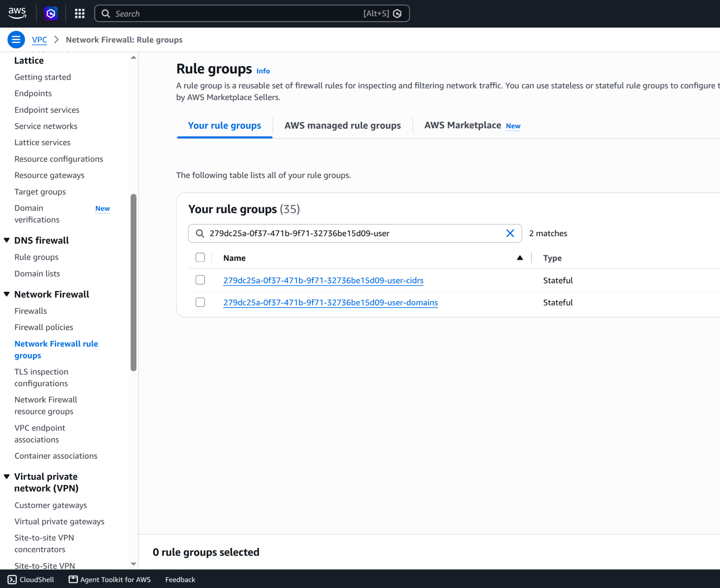This screenshot has height=588, width=720.
Task: Open the user-domains rule group link
Action: click(330, 303)
